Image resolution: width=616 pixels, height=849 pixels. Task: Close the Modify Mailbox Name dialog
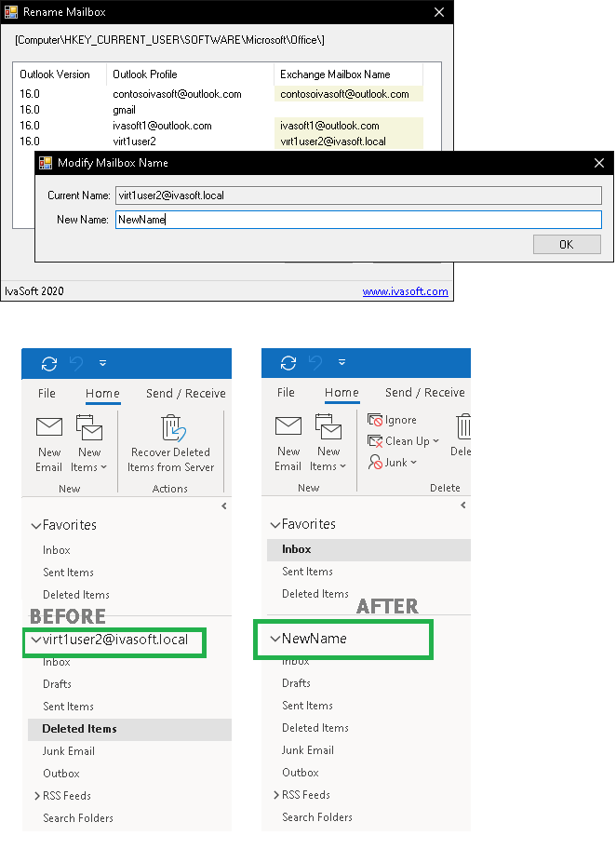pyautogui.click(x=599, y=163)
